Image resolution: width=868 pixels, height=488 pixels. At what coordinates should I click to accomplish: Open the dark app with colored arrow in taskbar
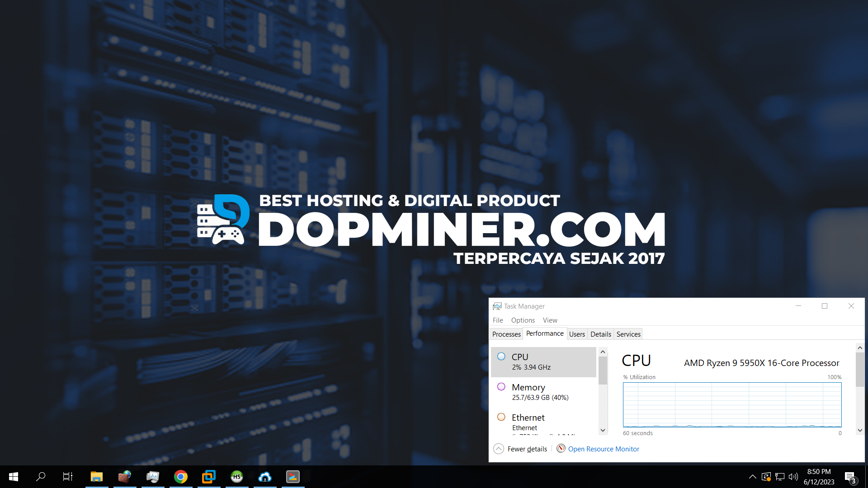[293, 477]
